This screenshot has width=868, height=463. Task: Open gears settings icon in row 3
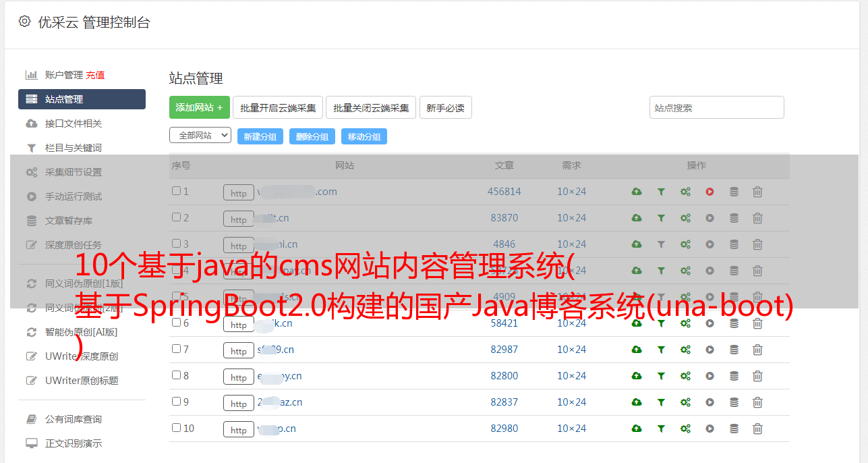pos(685,244)
